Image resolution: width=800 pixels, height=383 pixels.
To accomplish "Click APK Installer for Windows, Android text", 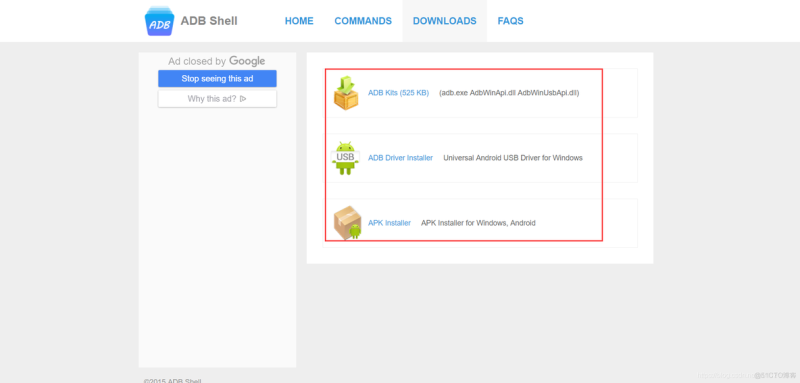I will (x=478, y=223).
